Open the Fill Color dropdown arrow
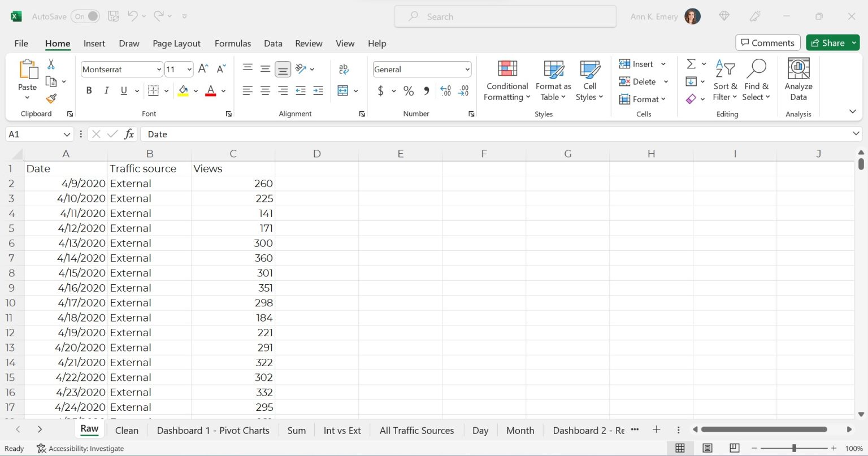This screenshot has height=456, width=868. pyautogui.click(x=196, y=90)
